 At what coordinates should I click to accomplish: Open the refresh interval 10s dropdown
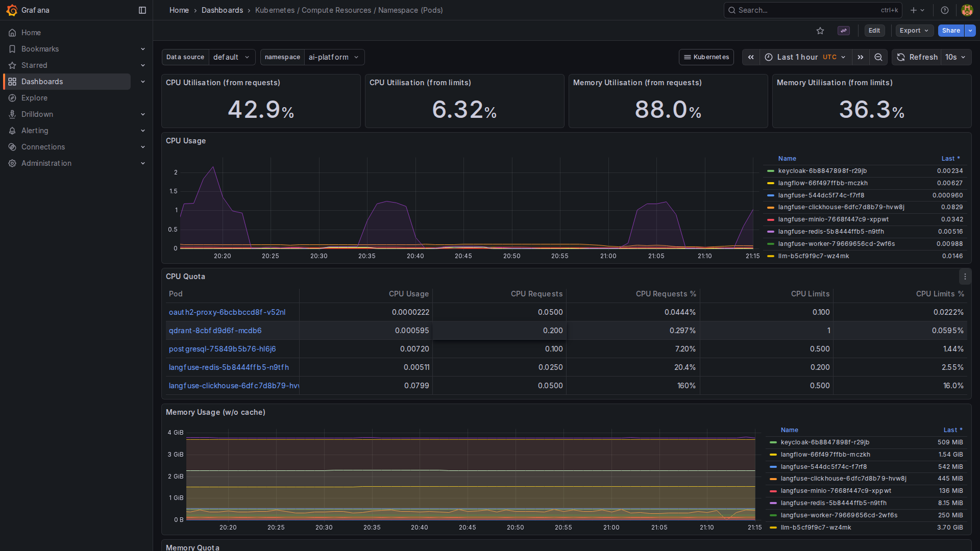[x=955, y=57]
